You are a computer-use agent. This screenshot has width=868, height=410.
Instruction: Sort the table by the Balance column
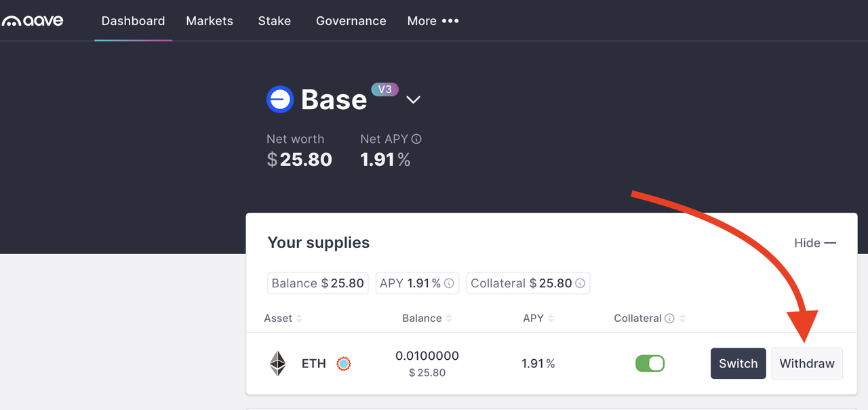click(x=427, y=319)
